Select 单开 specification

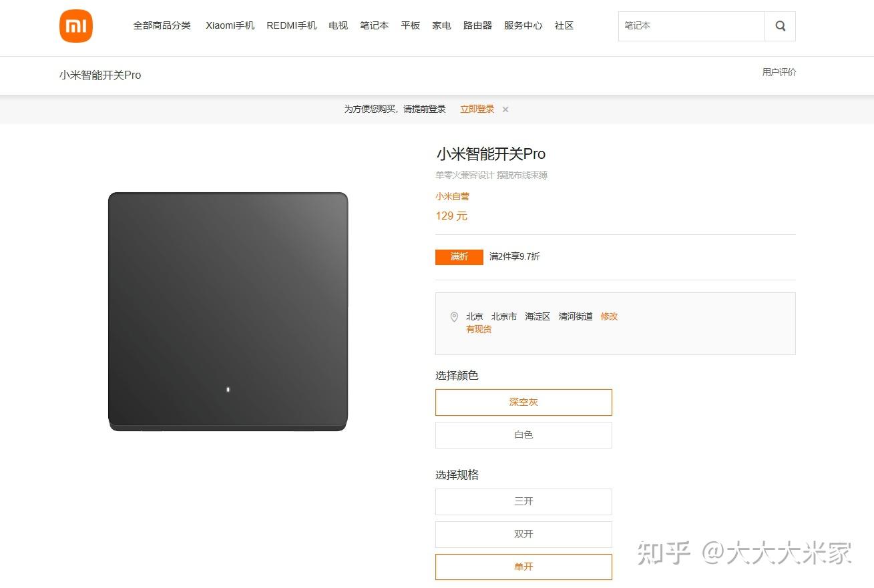523,567
